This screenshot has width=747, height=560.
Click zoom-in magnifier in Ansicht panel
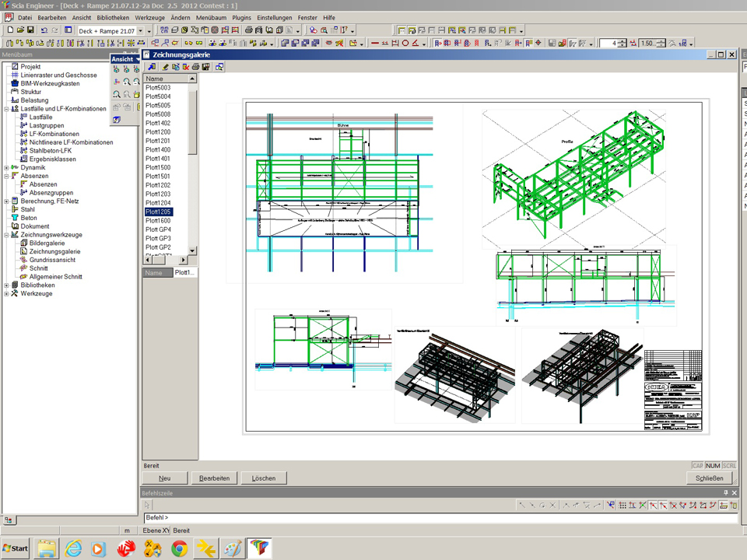(127, 82)
